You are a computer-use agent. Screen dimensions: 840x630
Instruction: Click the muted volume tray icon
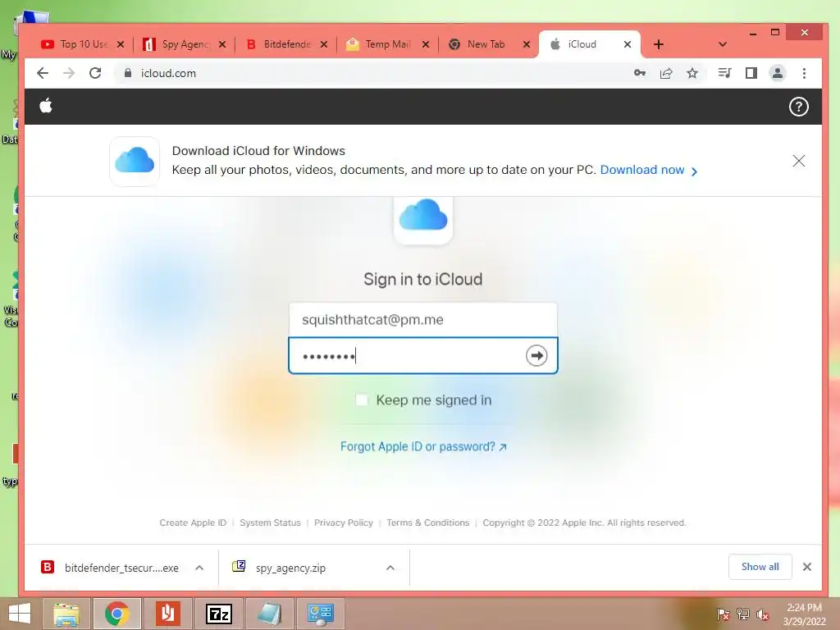click(x=763, y=614)
